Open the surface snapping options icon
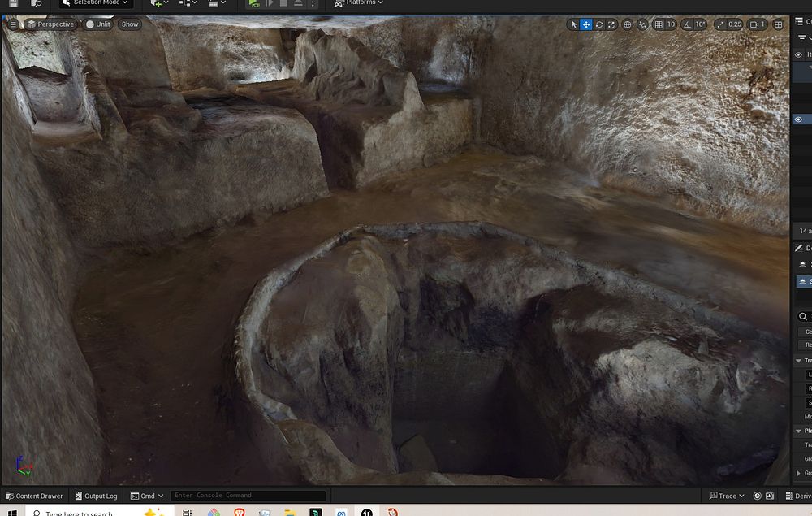812x516 pixels. (642, 24)
